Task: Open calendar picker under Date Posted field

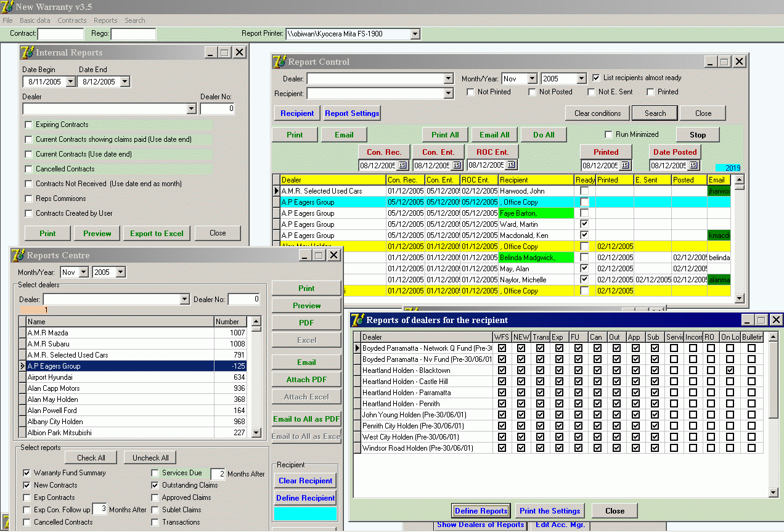Action: (693, 165)
